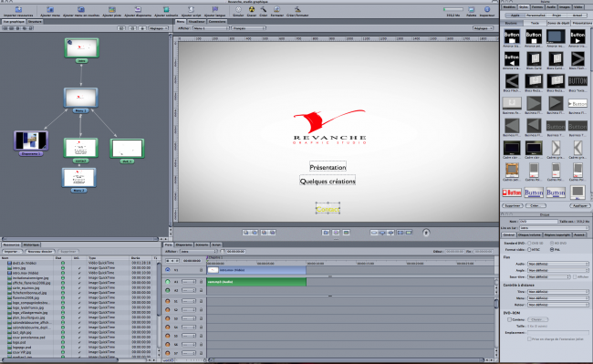Switch to the Structure tab
Viewport: 593px width, 364px height.
pos(36,22)
